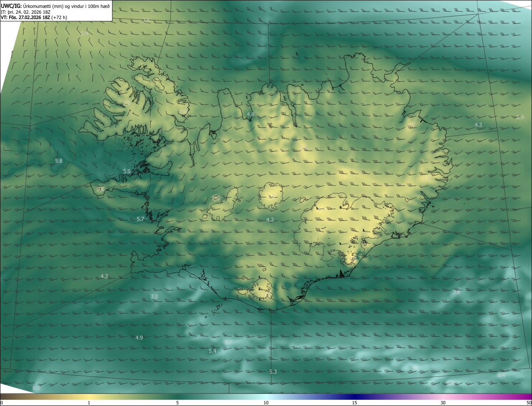Click the 5 tick on color scale
The height and width of the screenshot is (406, 532).
pos(177,403)
